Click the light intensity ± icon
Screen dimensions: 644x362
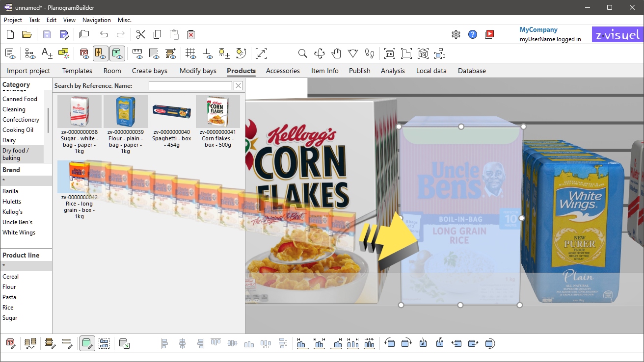224,53
